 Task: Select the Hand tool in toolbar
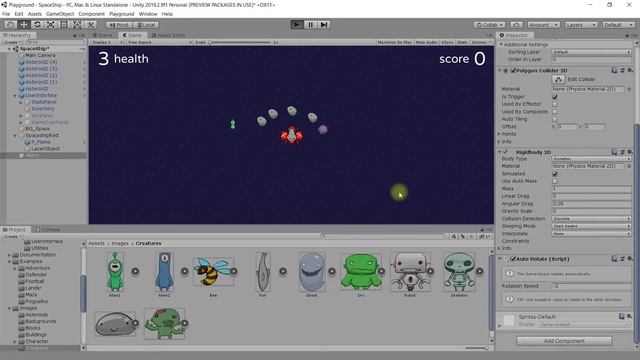click(11, 24)
